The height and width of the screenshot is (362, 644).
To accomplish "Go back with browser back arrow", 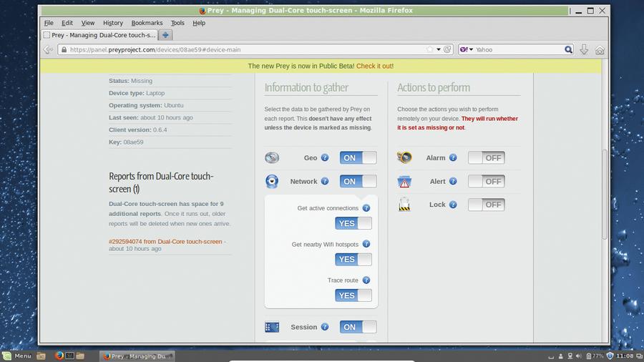I will (48, 49).
